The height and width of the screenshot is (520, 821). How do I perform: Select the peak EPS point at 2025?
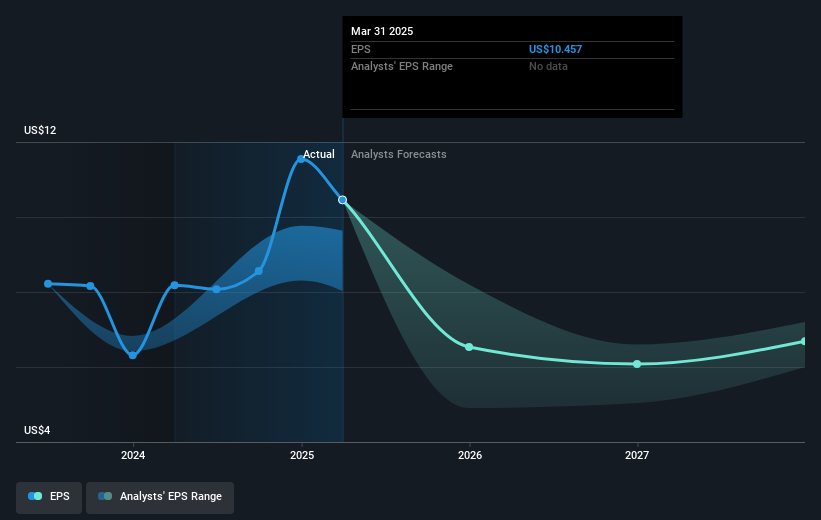click(x=301, y=159)
